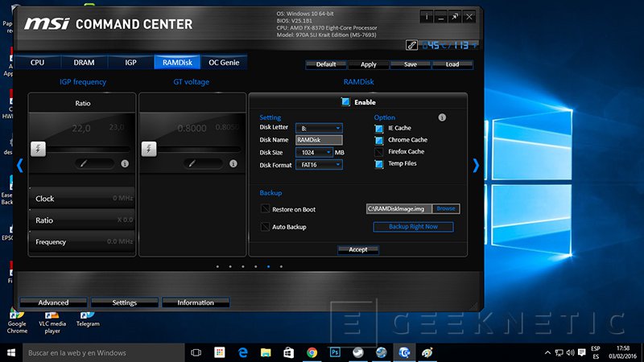Uncheck the Chrome Cache option

point(379,140)
